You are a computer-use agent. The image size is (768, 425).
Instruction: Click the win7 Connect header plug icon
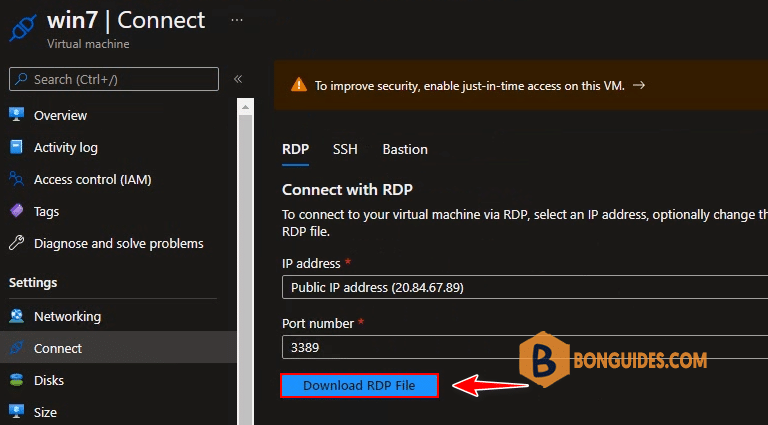[x=23, y=30]
